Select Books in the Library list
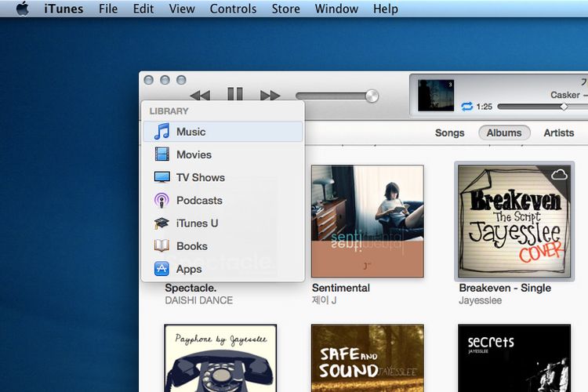This screenshot has width=588, height=392. click(x=223, y=246)
